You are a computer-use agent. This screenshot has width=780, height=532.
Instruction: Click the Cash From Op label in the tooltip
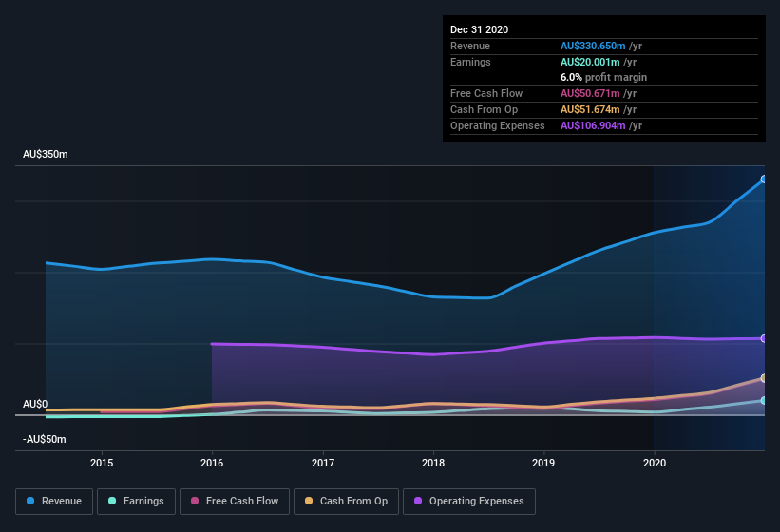point(484,109)
